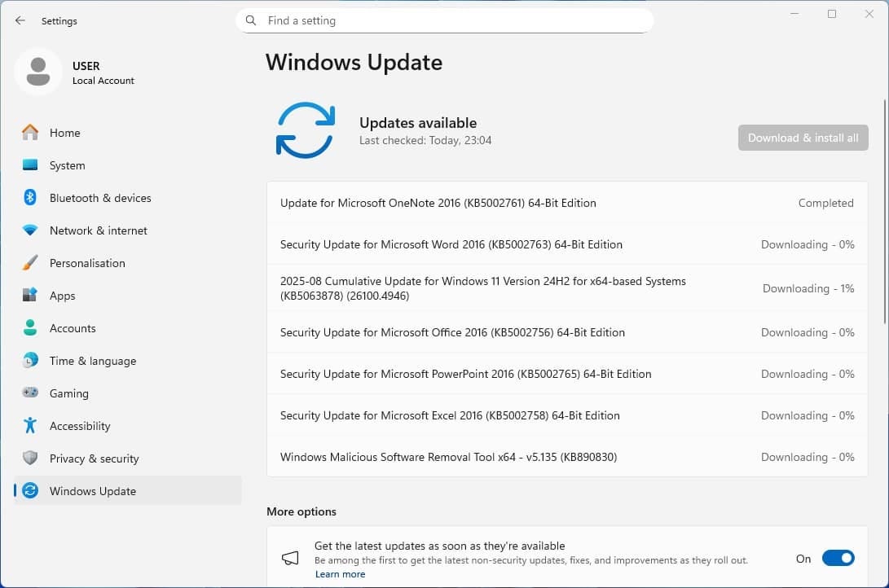Open Apps via its sidebar icon
Image resolution: width=889 pixels, height=588 pixels.
point(30,296)
